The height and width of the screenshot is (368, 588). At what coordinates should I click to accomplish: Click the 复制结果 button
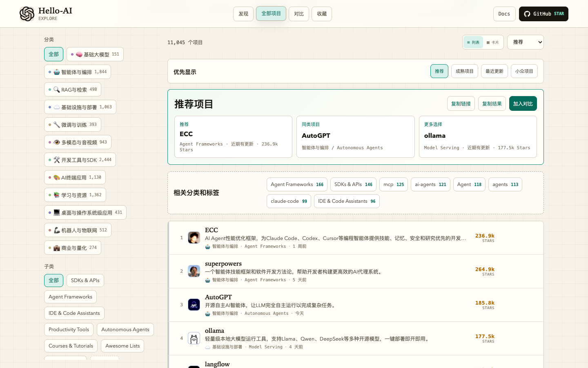coord(492,103)
